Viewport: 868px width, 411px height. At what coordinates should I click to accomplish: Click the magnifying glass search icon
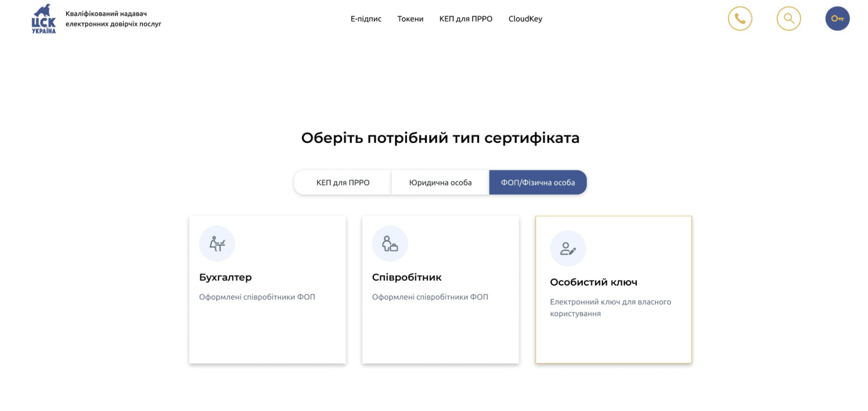788,19
